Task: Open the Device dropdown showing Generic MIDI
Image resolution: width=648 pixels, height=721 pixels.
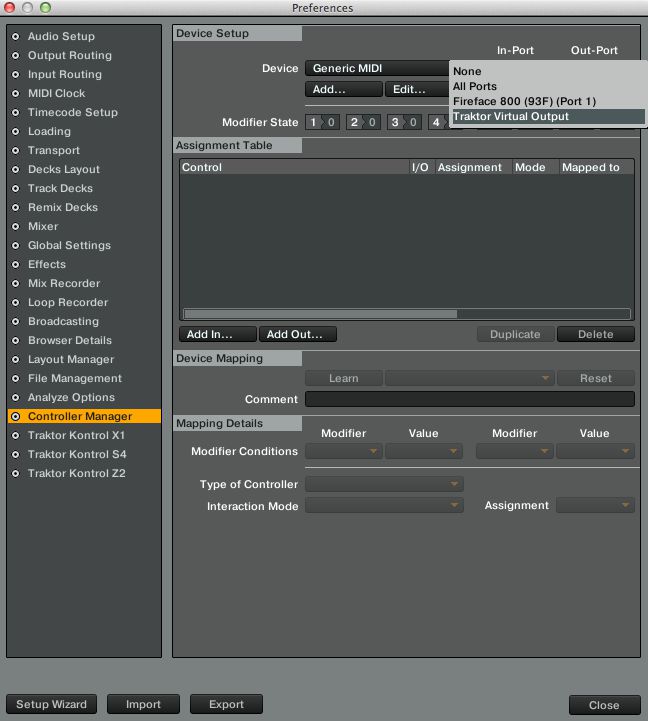Action: coord(377,69)
